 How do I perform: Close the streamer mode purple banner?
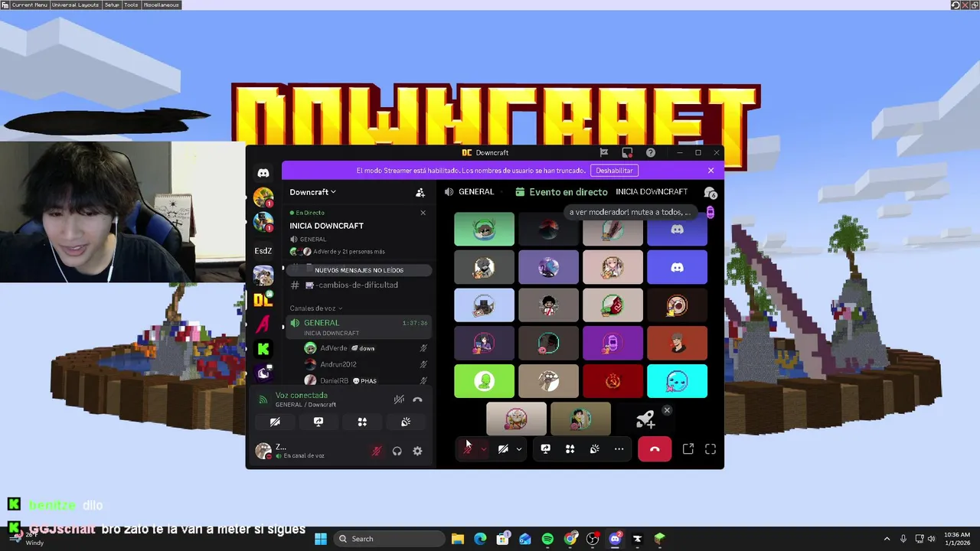710,171
